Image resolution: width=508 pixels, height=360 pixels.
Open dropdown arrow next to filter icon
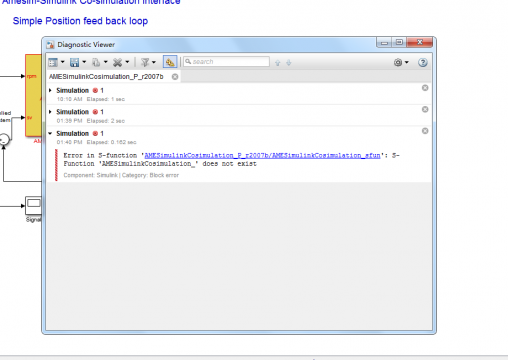pyautogui.click(x=154, y=62)
